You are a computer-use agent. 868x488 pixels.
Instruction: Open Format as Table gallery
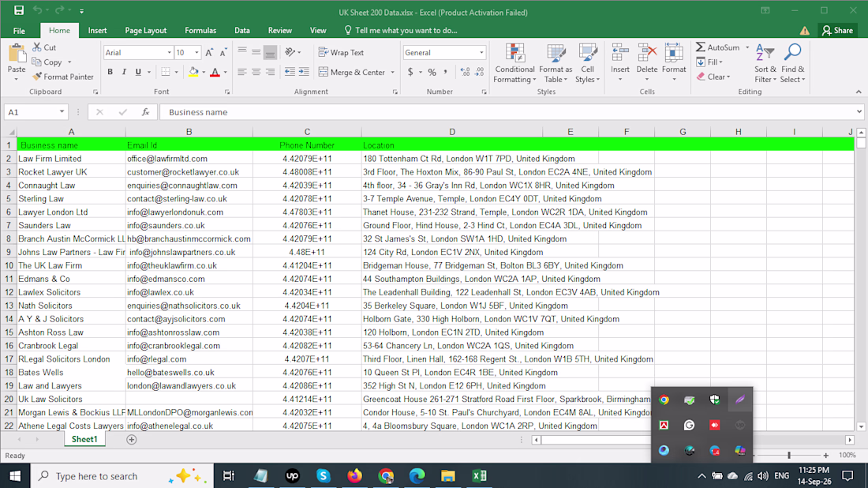click(556, 63)
